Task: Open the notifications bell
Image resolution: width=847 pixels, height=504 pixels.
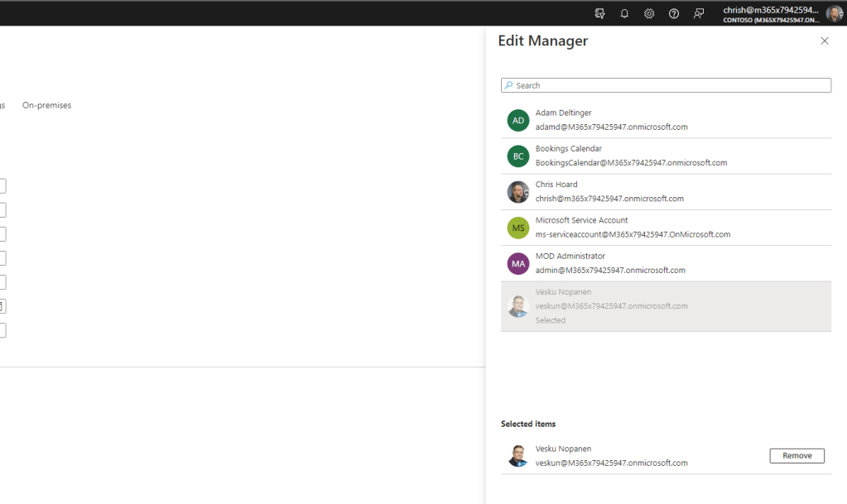Action: point(624,13)
